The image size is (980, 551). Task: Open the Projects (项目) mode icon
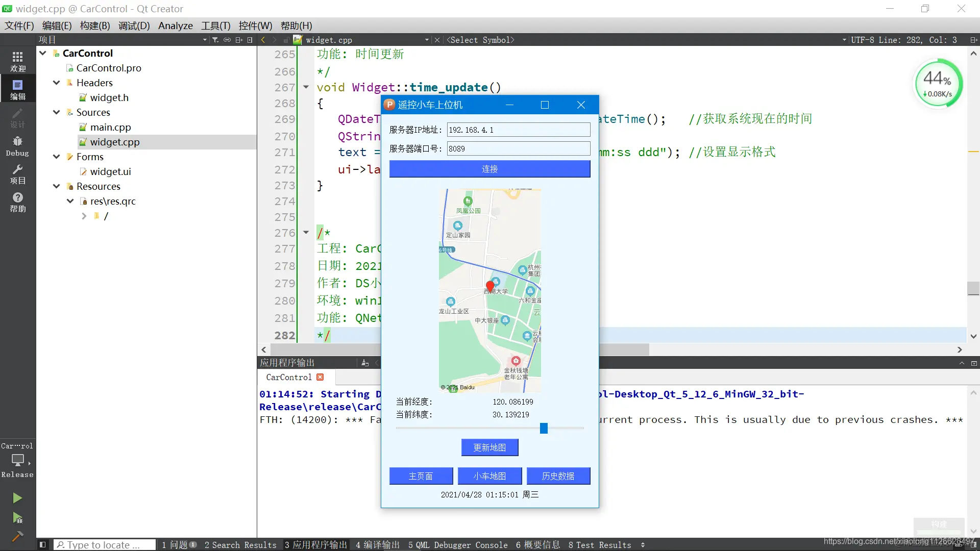(17, 174)
